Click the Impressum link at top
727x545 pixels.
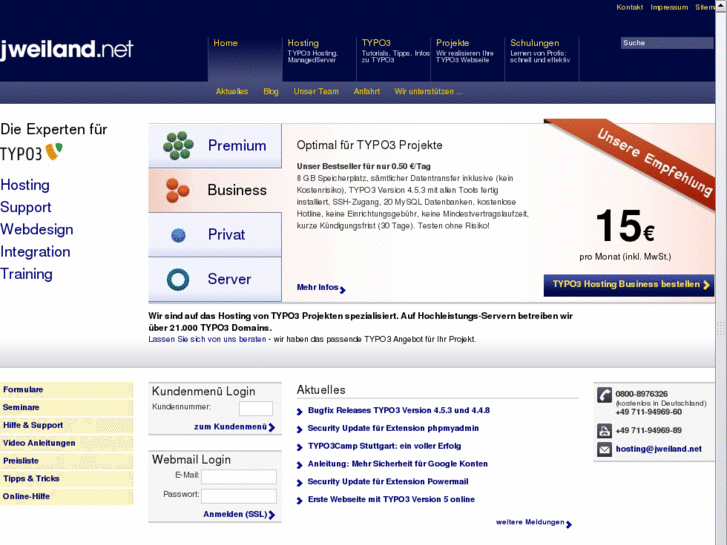point(669,7)
